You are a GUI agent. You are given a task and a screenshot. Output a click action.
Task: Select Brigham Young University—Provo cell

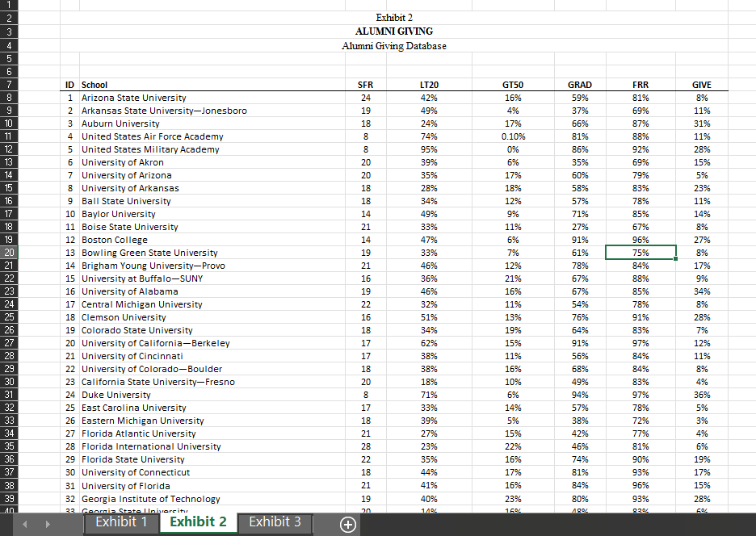[212, 266]
